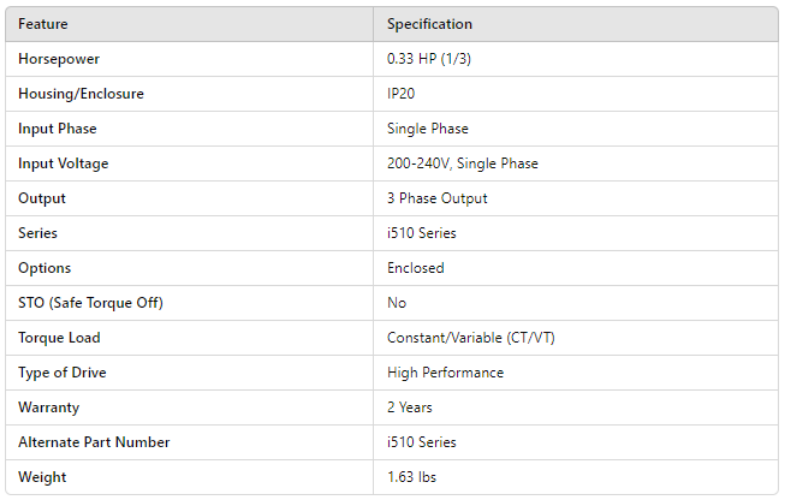Click the Constant/Variable (CT/VT) value

click(471, 338)
